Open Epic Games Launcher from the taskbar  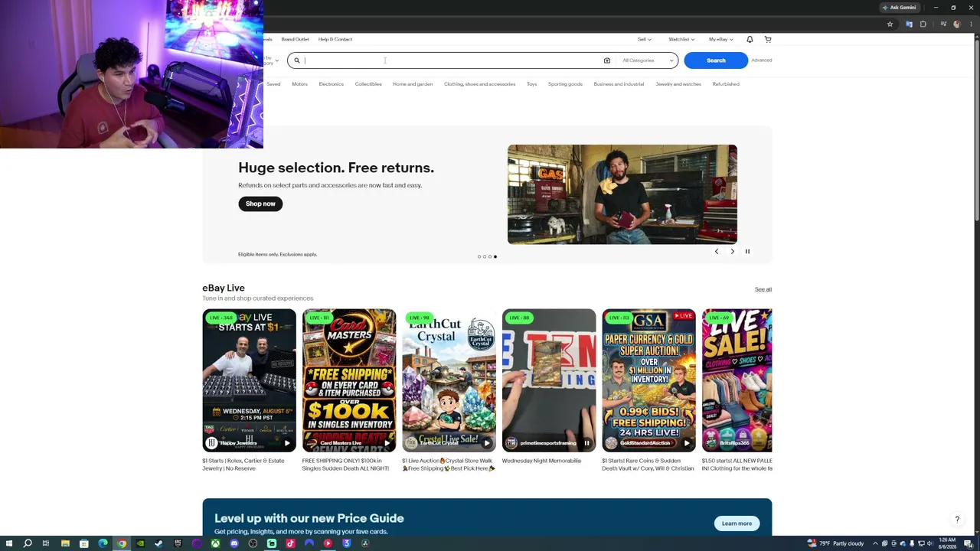pyautogui.click(x=178, y=543)
